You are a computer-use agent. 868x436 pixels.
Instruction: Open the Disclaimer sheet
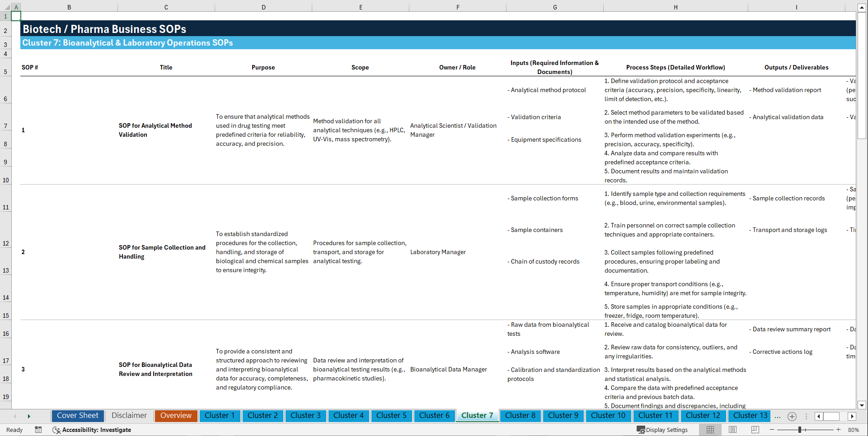[129, 416]
